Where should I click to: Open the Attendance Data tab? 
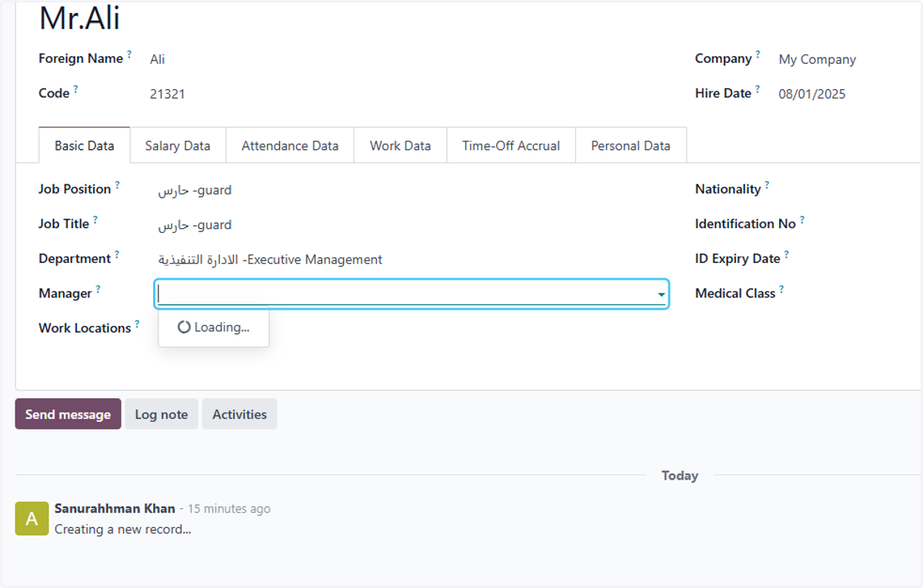[x=290, y=145]
